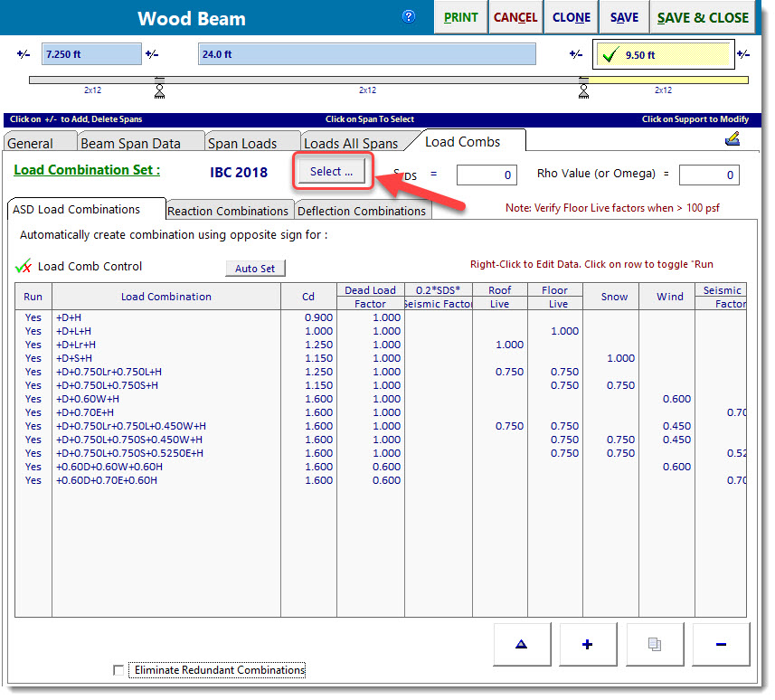The height and width of the screenshot is (700, 775).
Task: Click +/- left of the 9.50 ft span
Action: 576,54
